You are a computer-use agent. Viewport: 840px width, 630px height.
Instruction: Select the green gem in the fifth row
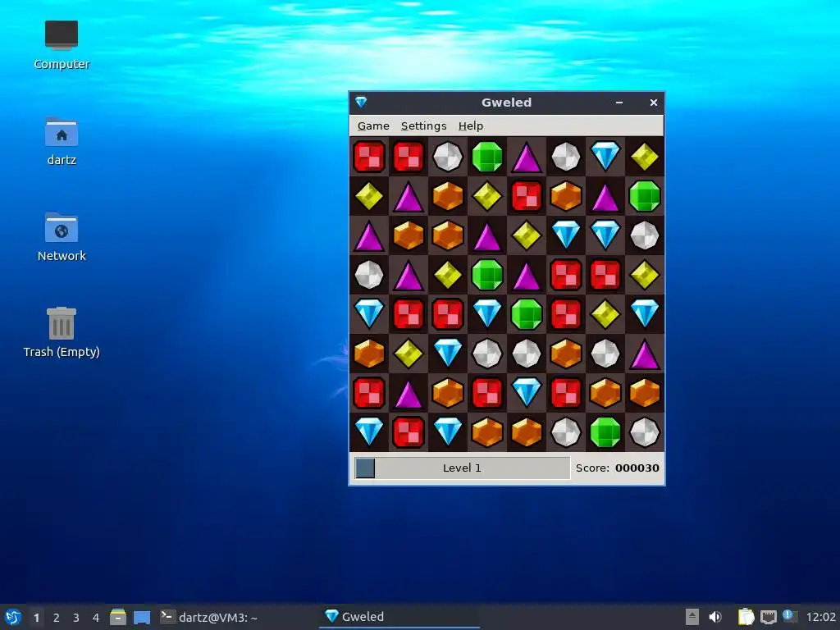coord(527,314)
